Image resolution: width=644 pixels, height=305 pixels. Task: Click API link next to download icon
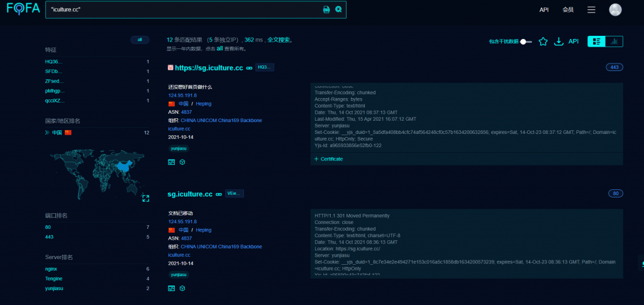click(574, 42)
